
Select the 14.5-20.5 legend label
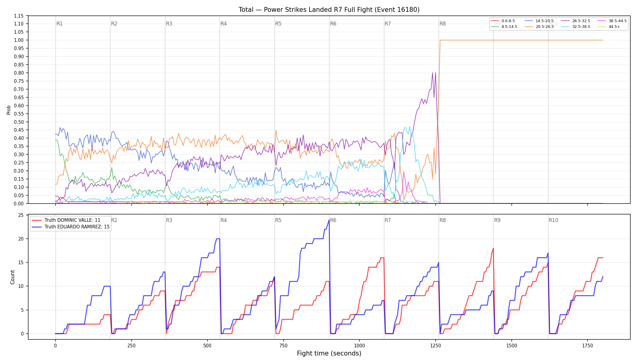(544, 21)
